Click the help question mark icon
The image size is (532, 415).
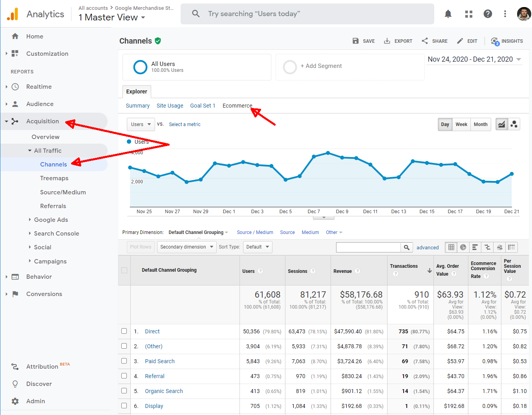(x=488, y=14)
